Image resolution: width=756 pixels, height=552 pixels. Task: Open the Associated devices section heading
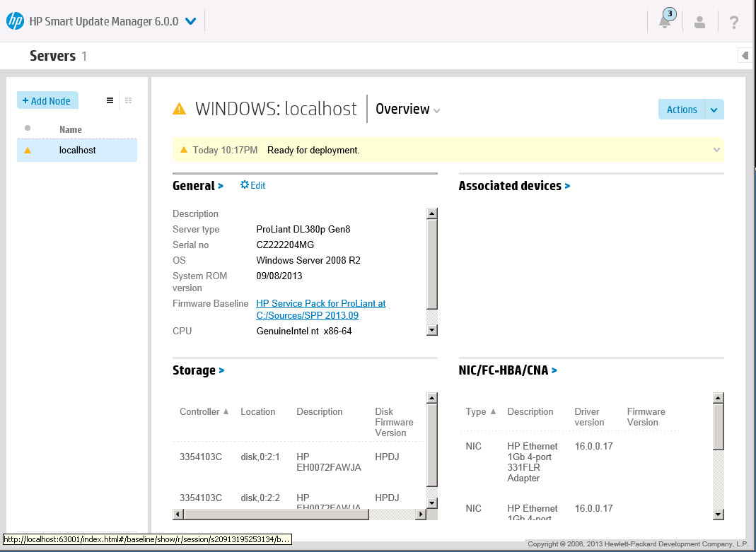click(510, 186)
